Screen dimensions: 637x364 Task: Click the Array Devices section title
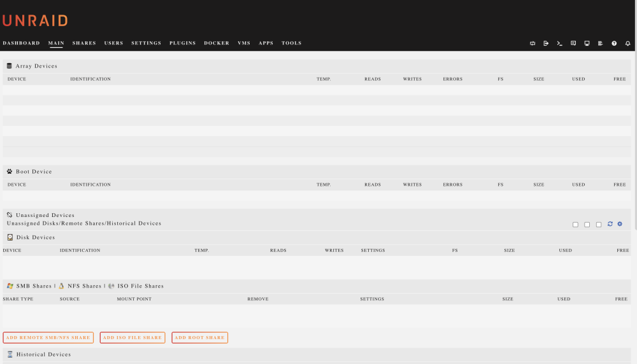click(x=36, y=66)
